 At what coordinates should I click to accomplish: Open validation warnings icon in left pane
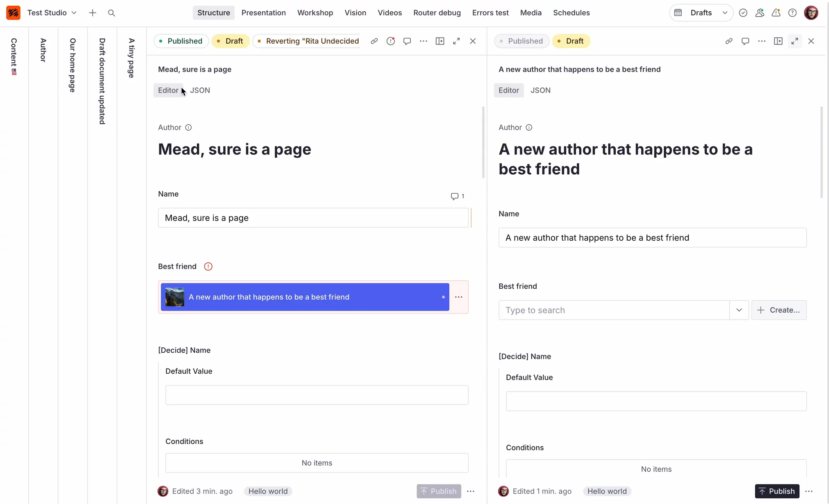(x=391, y=41)
